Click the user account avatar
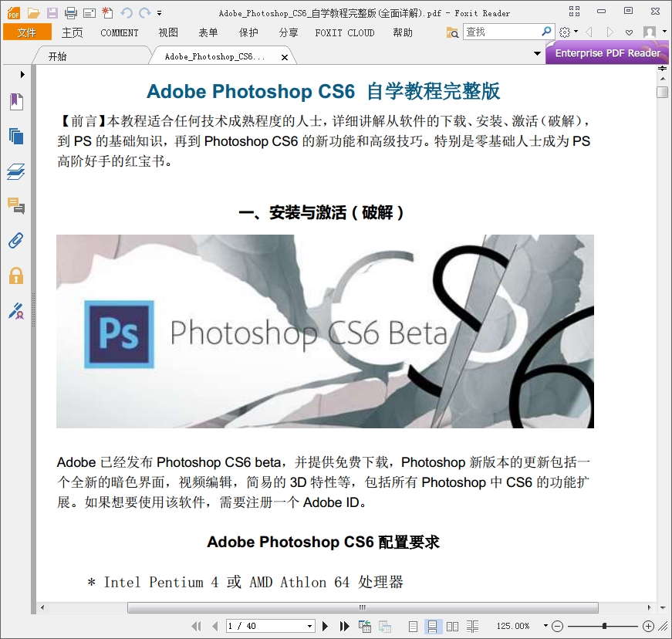 pos(650,32)
